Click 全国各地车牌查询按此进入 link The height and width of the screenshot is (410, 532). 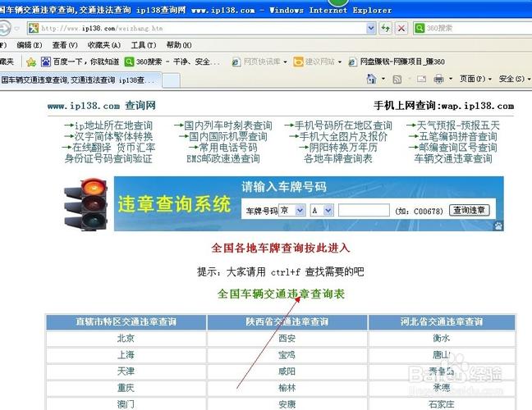[x=281, y=248]
